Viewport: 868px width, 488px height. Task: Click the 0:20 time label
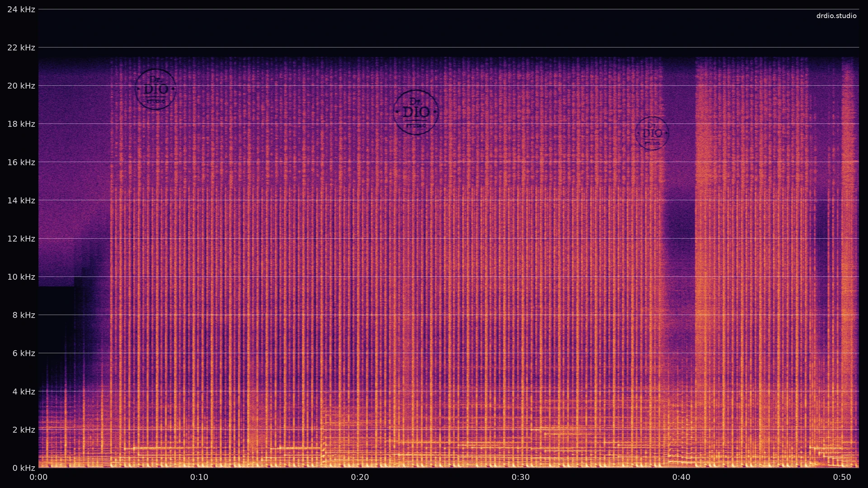point(360,477)
